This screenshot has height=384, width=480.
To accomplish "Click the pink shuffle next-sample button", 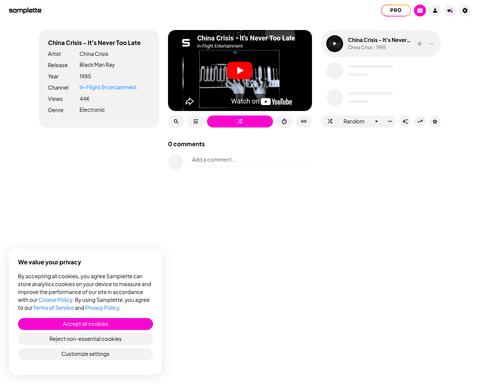I will [240, 121].
